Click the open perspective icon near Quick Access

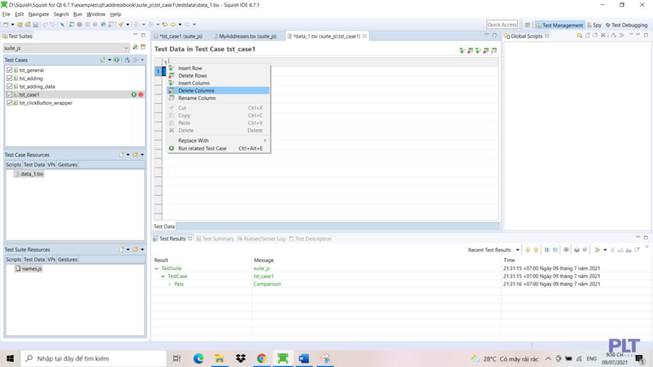click(528, 25)
